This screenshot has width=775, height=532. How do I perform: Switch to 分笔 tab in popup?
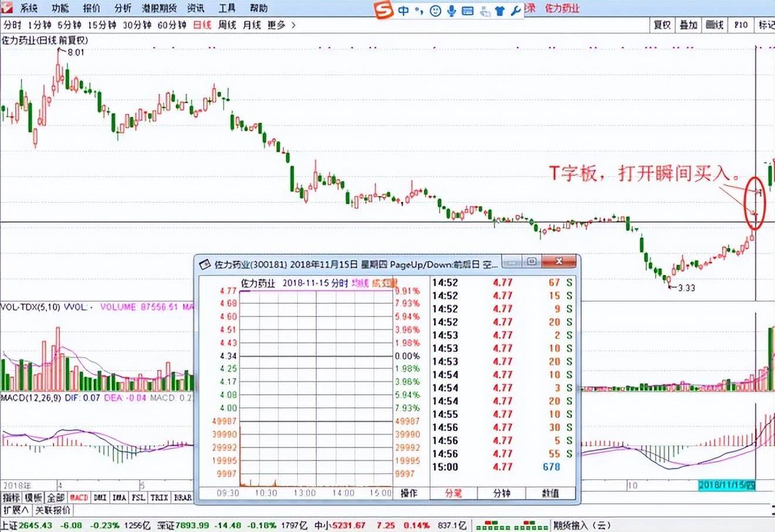click(453, 493)
